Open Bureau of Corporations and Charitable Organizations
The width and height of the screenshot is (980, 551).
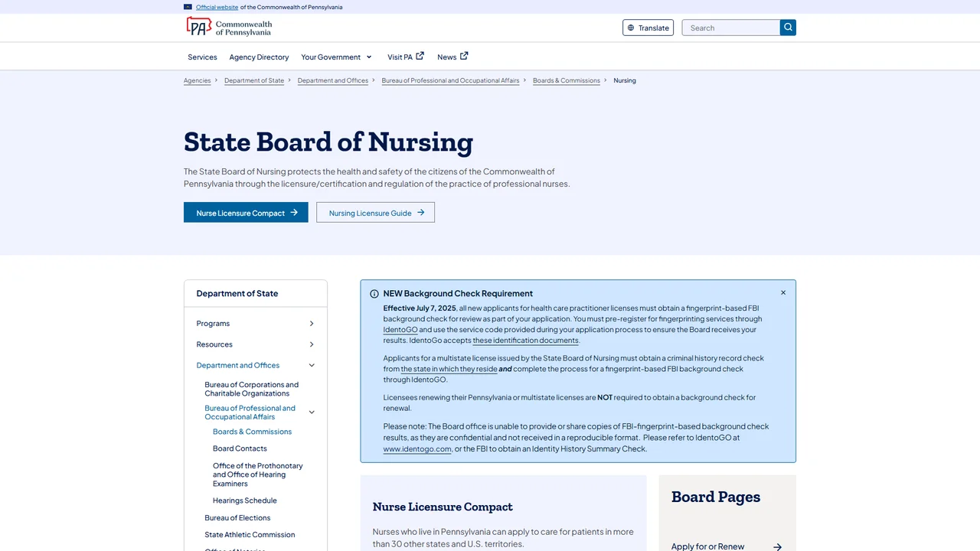(252, 389)
